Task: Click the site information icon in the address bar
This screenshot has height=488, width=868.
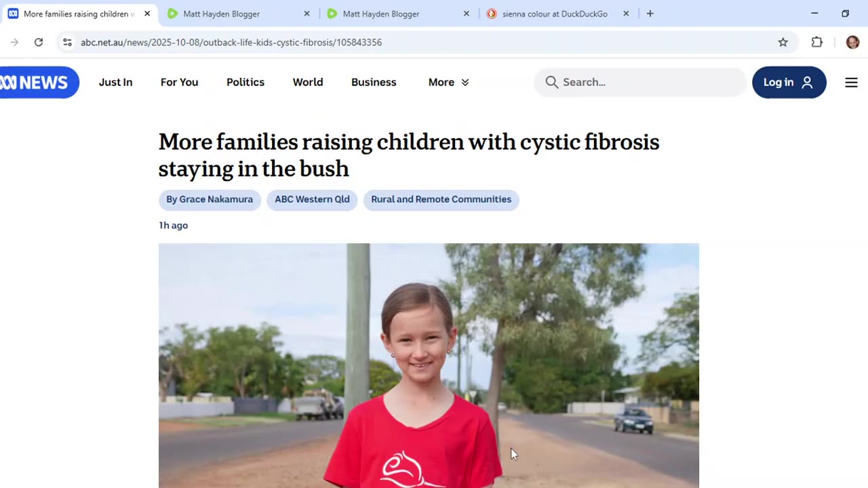Action: click(67, 42)
